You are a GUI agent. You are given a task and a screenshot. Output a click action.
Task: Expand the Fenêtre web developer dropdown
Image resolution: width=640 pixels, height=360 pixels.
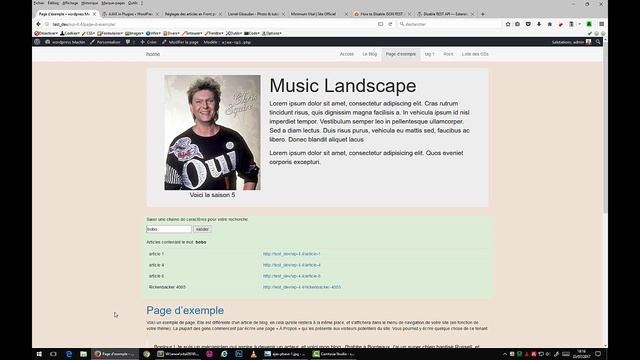pyautogui.click(x=214, y=33)
